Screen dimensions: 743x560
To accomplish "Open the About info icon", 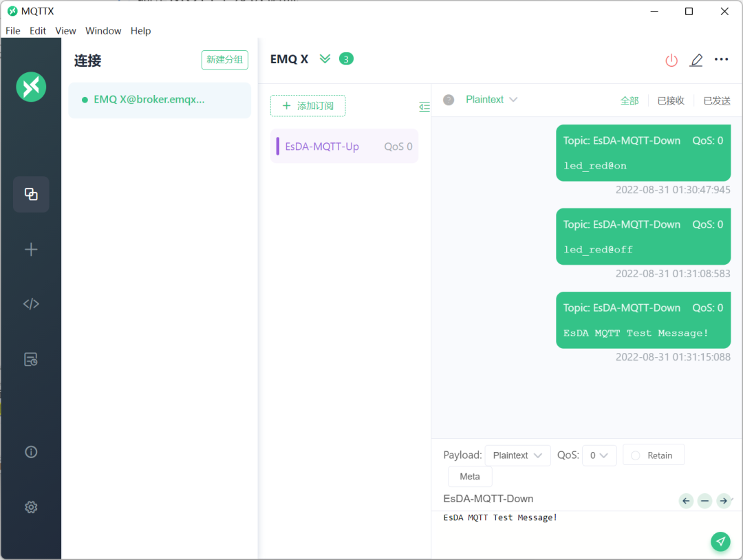I will pyautogui.click(x=31, y=452).
